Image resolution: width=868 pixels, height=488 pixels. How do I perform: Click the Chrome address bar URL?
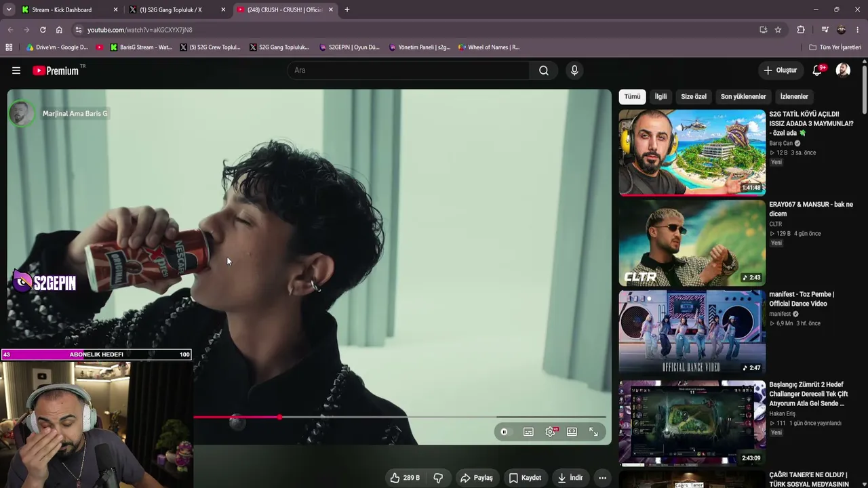pos(140,30)
